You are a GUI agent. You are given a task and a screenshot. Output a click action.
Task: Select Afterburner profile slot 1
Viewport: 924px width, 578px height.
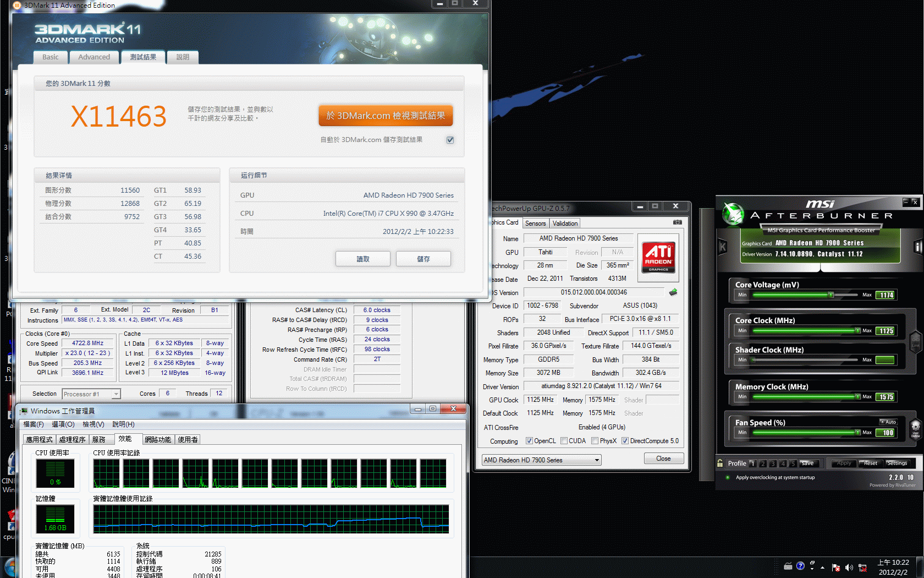[x=752, y=464]
